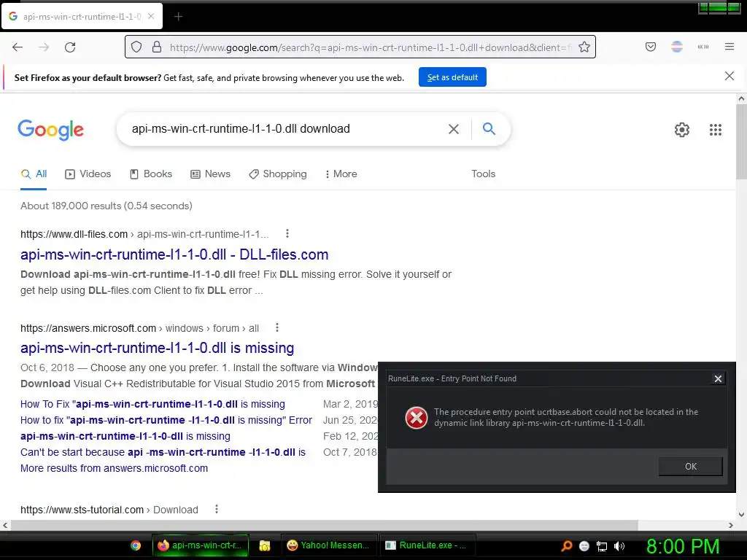Open Google quick settings gear
The image size is (747, 560).
[x=682, y=130]
